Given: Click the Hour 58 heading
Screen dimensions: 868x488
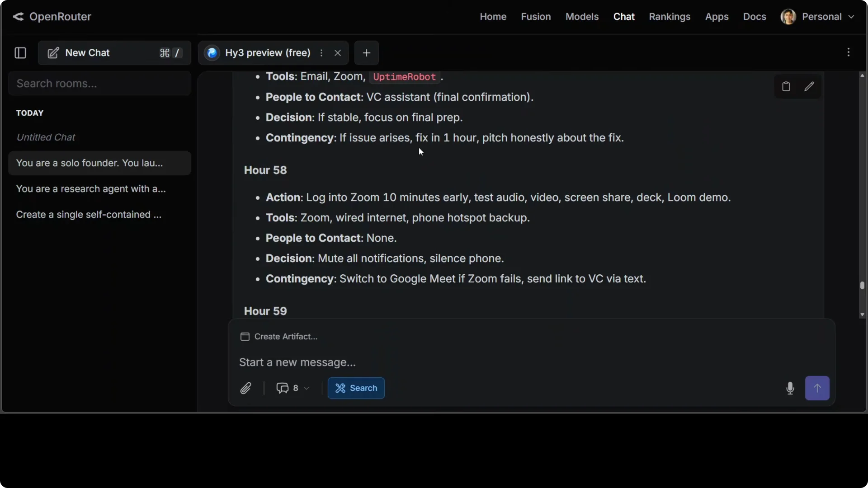Looking at the screenshot, I should click(265, 170).
